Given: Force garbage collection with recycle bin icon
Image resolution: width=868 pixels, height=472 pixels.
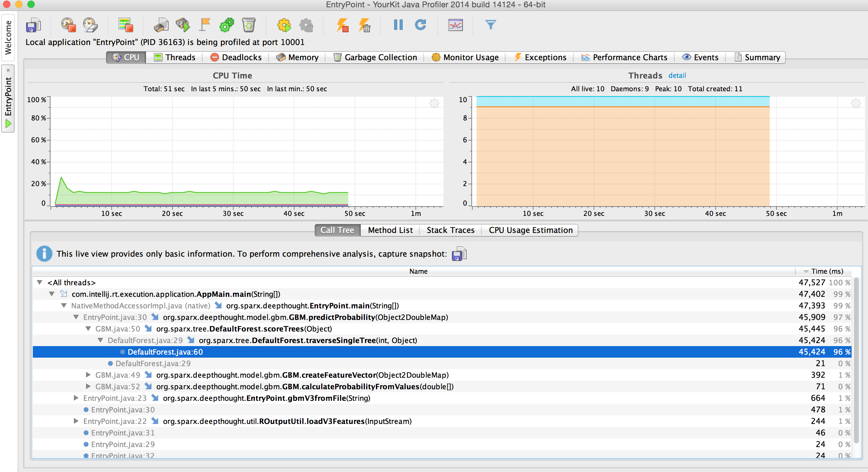Looking at the screenshot, I should click(249, 25).
